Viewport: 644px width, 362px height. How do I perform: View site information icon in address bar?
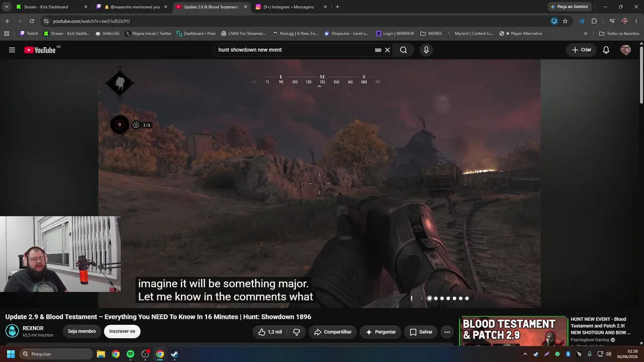pyautogui.click(x=46, y=21)
